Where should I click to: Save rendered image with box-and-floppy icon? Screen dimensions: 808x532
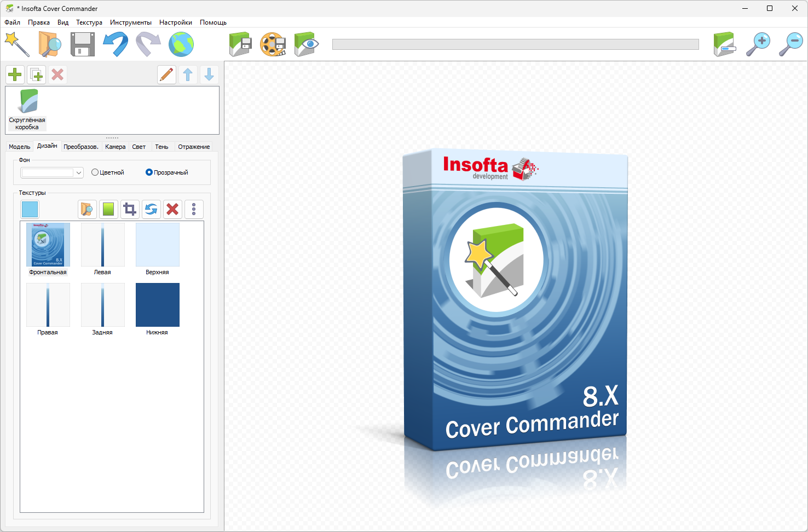coord(240,44)
